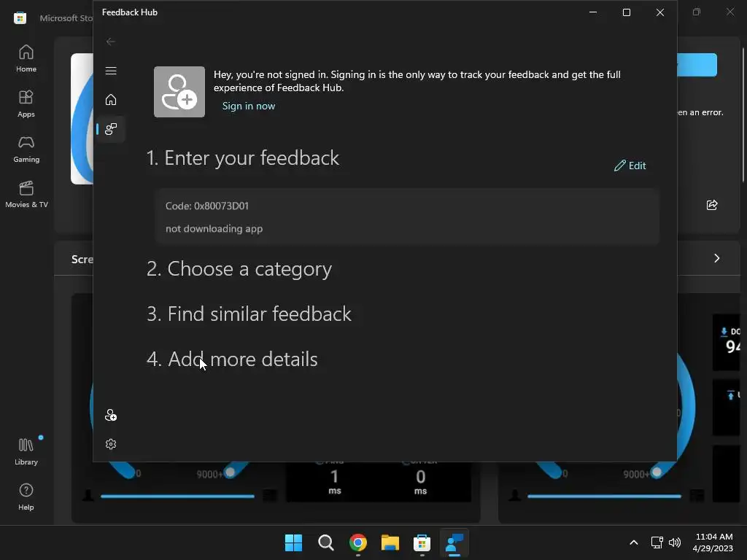The width and height of the screenshot is (747, 560).
Task: Open Library in the Microsoft Store sidebar
Action: (x=26, y=451)
